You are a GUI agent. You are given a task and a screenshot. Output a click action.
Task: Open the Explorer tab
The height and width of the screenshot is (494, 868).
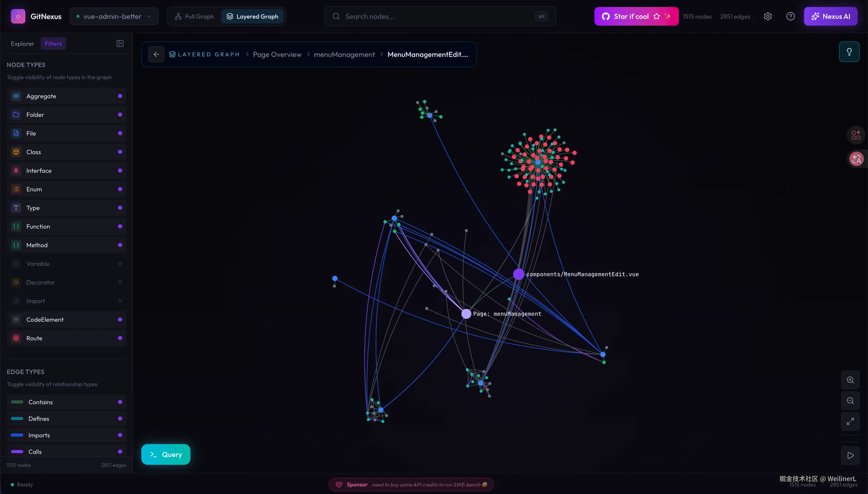23,44
